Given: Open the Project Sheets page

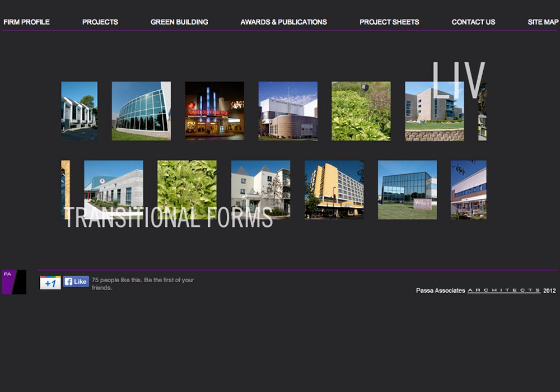Looking at the screenshot, I should coord(389,22).
